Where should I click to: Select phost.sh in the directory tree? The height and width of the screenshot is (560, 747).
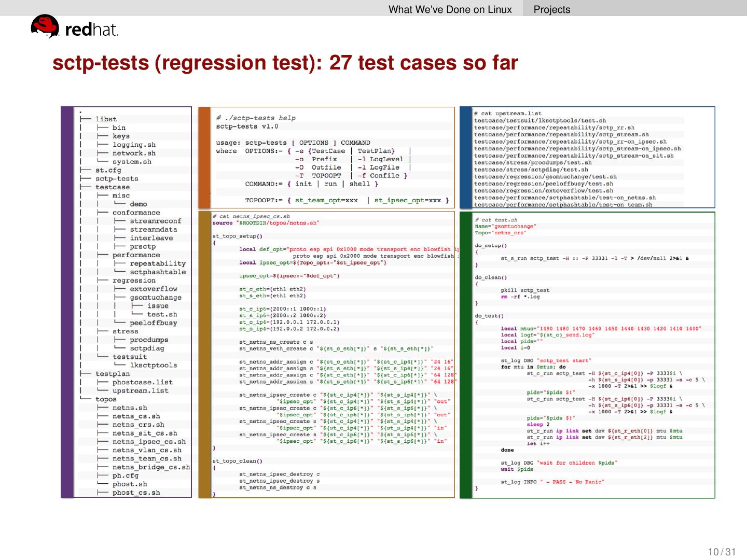point(130,484)
